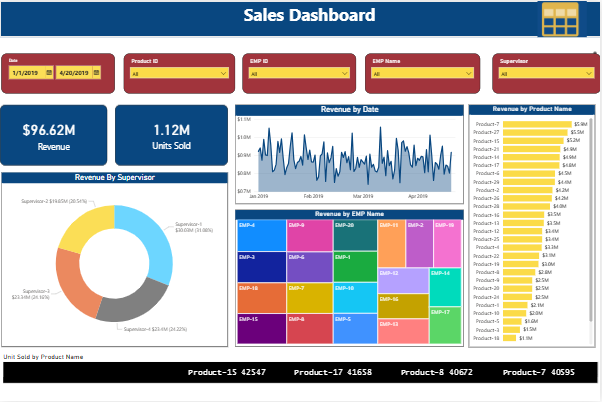
Task: Expand the Product ID slicer dropdown
Action: coord(223,73)
